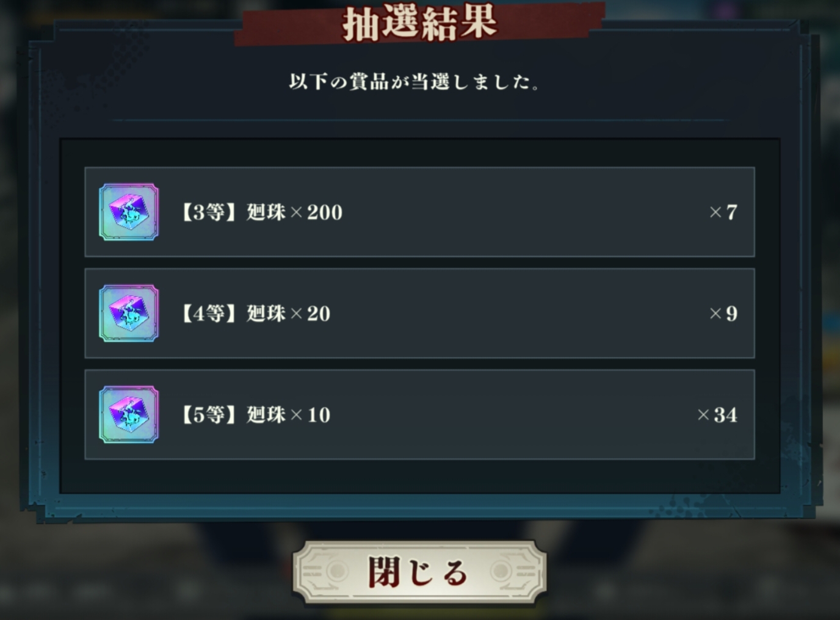Viewport: 840px width, 620px height.
Task: Select the 廻珠×20 prize name
Action: coord(288,314)
